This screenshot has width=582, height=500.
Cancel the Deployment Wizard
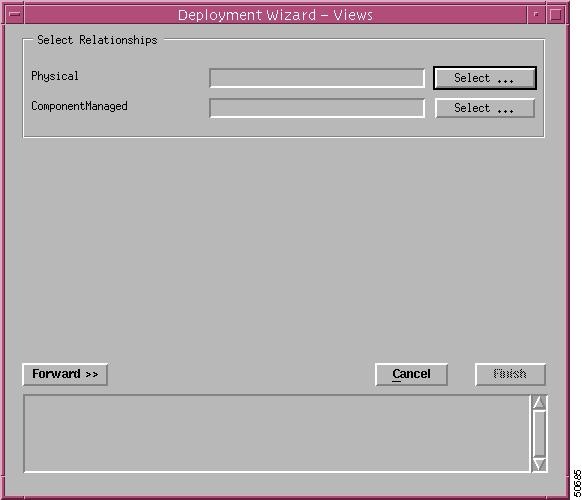point(411,374)
